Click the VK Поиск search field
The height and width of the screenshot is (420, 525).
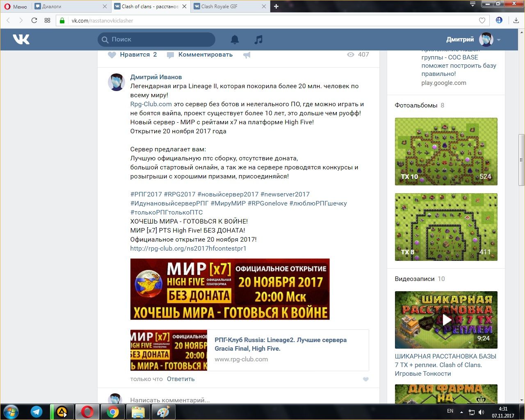156,39
